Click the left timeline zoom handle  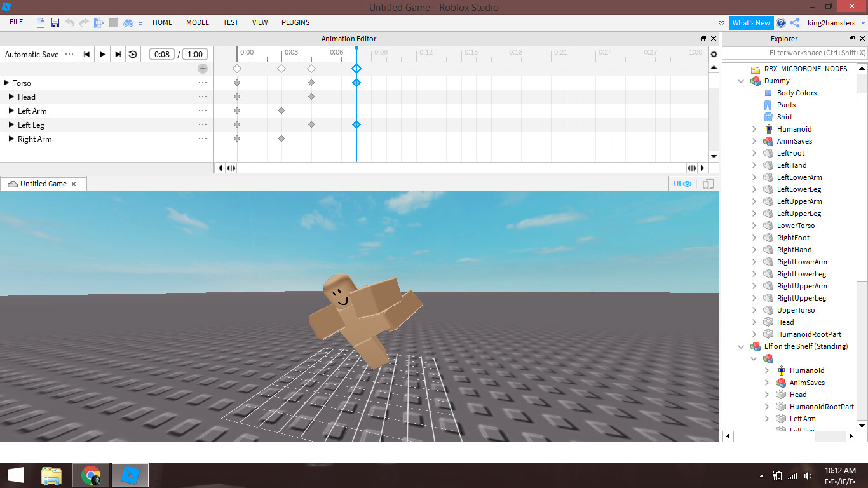231,168
